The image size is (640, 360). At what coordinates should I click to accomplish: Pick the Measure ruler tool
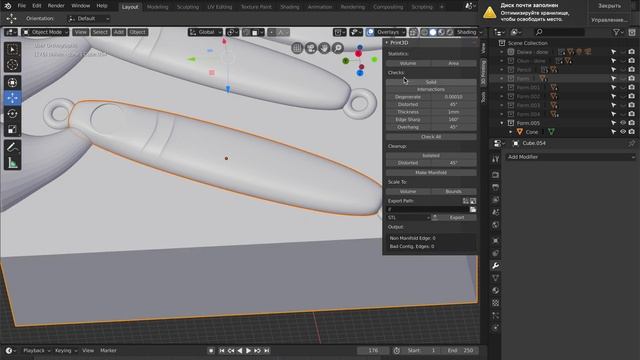coord(12,162)
